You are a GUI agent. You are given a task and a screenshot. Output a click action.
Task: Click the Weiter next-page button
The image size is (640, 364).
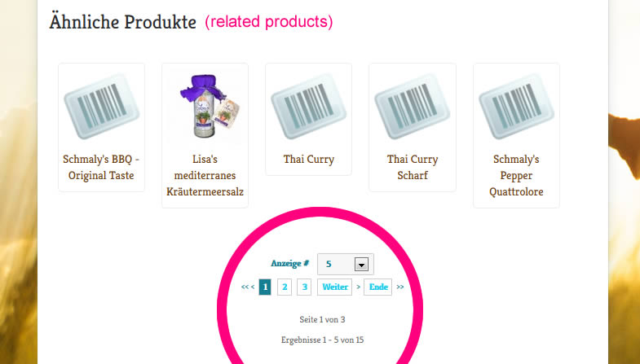(335, 287)
